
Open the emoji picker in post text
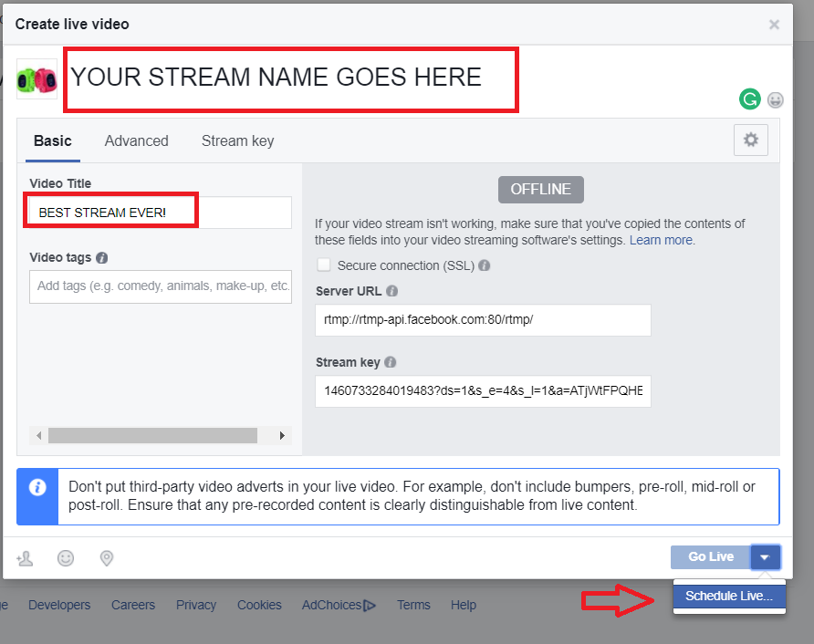(x=775, y=99)
